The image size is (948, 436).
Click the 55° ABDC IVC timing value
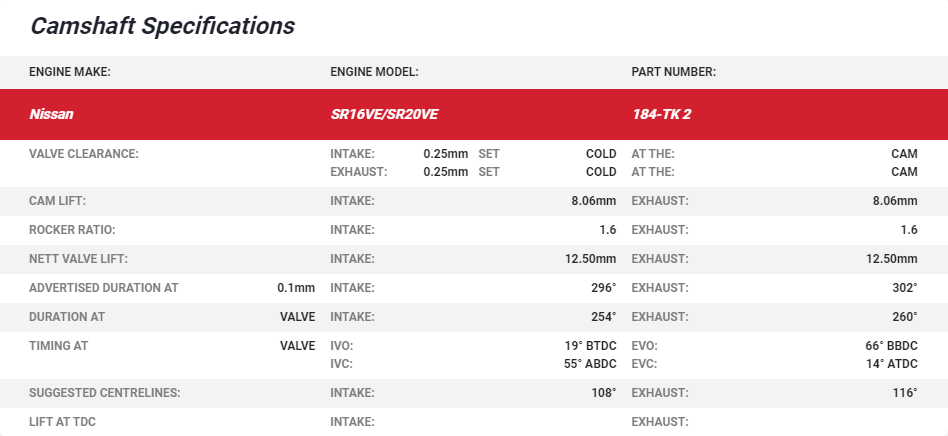(590, 364)
